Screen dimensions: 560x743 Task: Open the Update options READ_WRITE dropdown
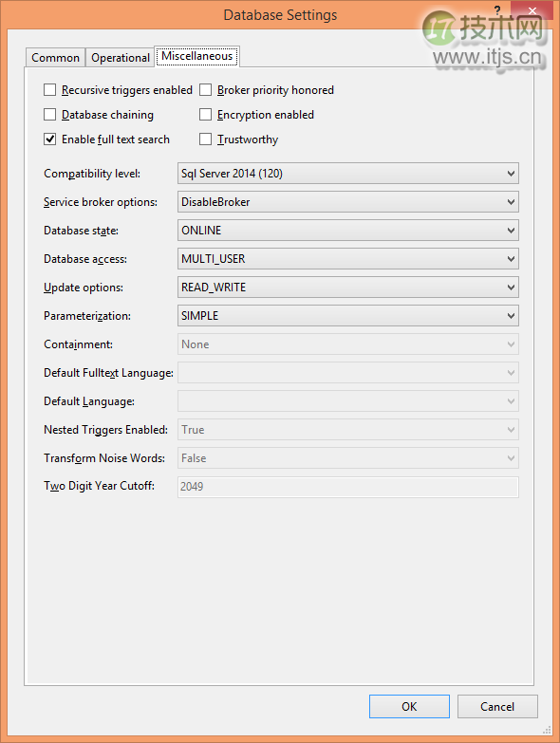tap(348, 288)
